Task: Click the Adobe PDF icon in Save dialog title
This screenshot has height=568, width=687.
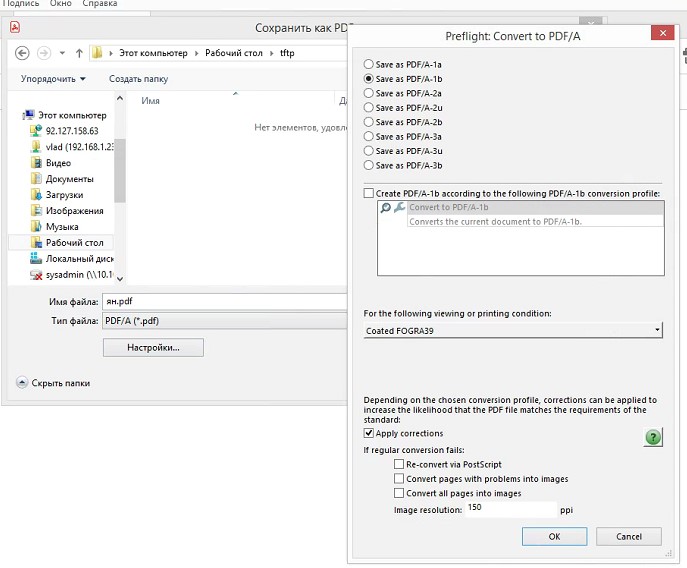Action: [15, 27]
